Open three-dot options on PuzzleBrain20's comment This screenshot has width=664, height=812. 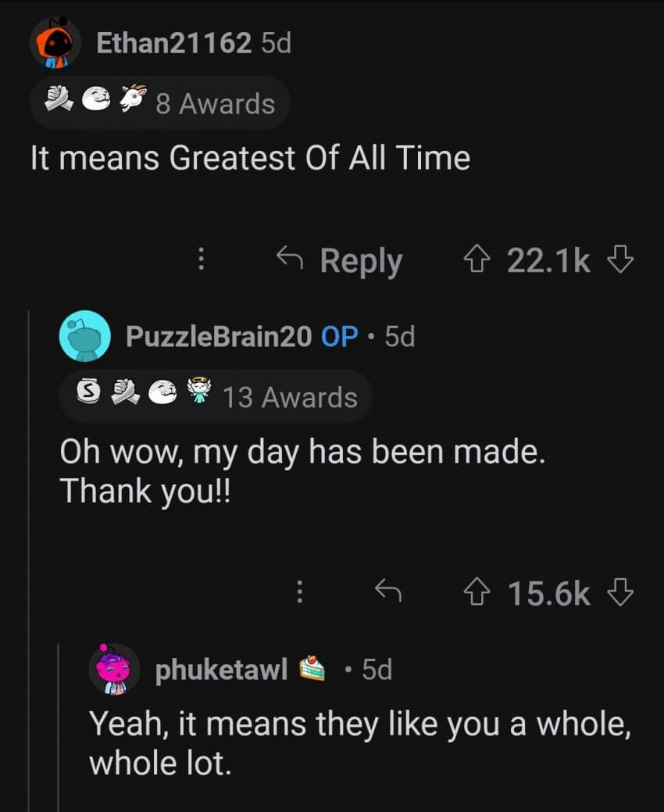(x=298, y=593)
